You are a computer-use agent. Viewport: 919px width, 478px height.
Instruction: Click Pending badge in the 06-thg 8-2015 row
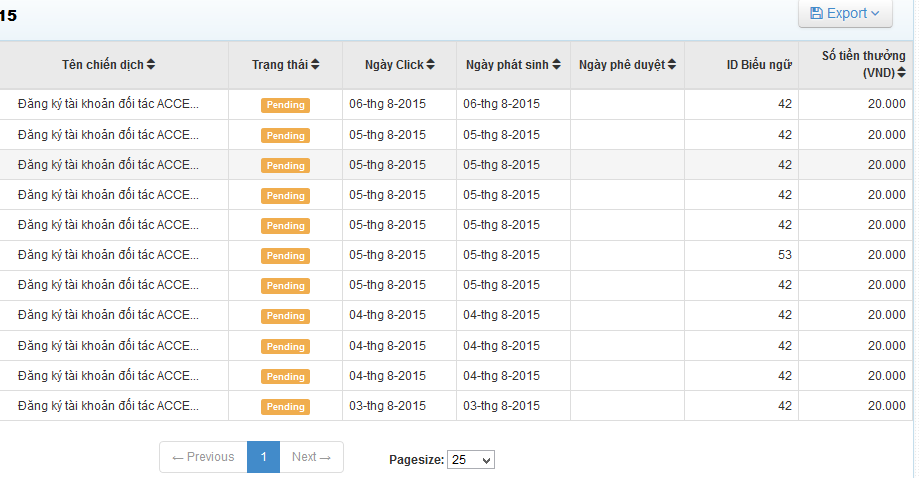pyautogui.click(x=285, y=105)
